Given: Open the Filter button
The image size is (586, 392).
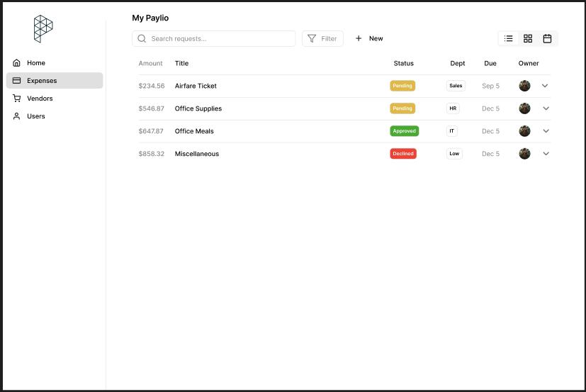Looking at the screenshot, I should (322, 38).
